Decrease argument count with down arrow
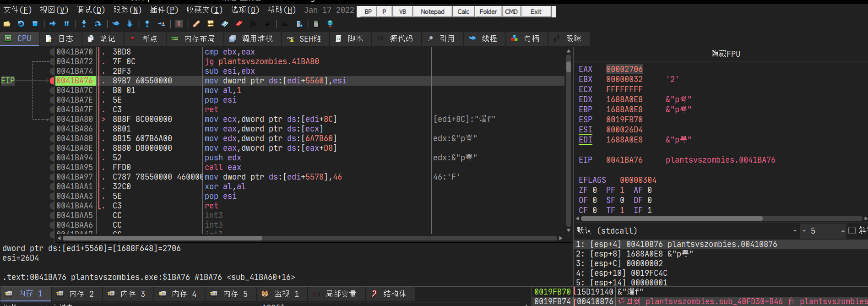The width and height of the screenshot is (868, 306). coord(804,231)
